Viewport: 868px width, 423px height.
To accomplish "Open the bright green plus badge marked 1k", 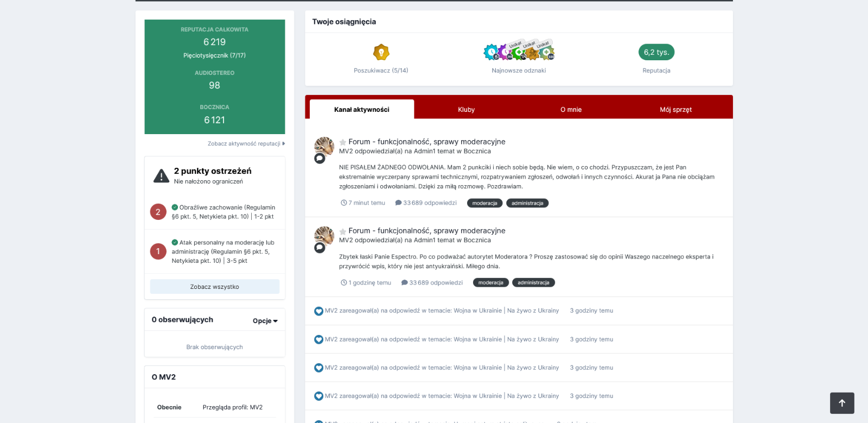I will click(x=519, y=52).
